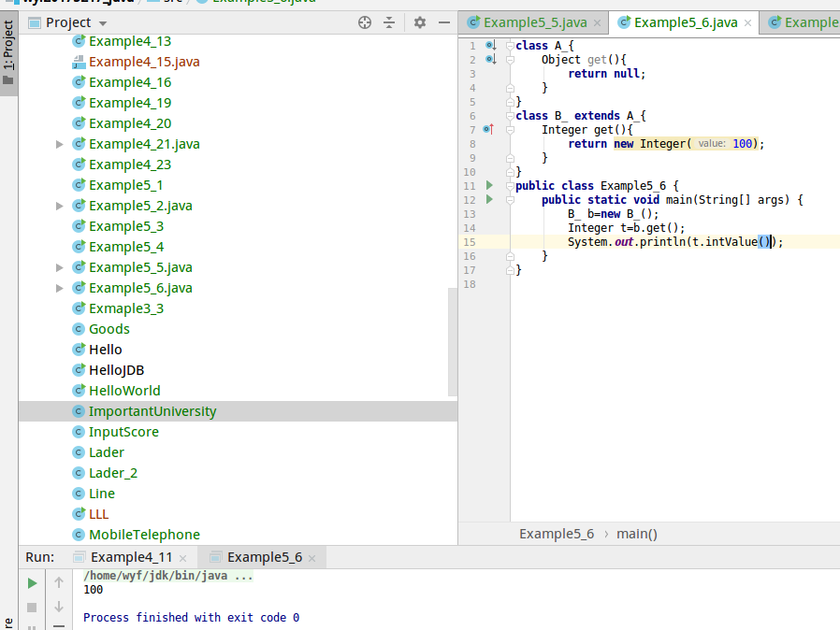Image resolution: width=840 pixels, height=630 pixels.
Task: Open the Goods class
Action: 109,329
